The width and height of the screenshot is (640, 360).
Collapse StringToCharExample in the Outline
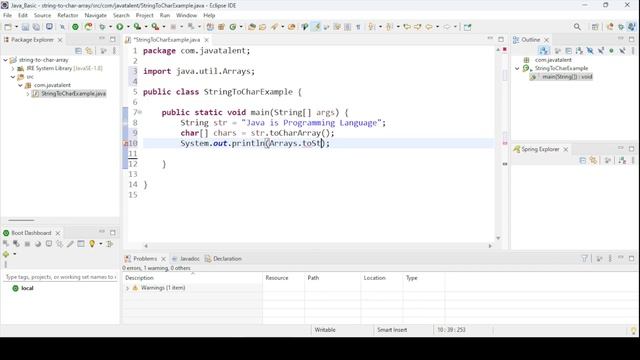tap(517, 69)
